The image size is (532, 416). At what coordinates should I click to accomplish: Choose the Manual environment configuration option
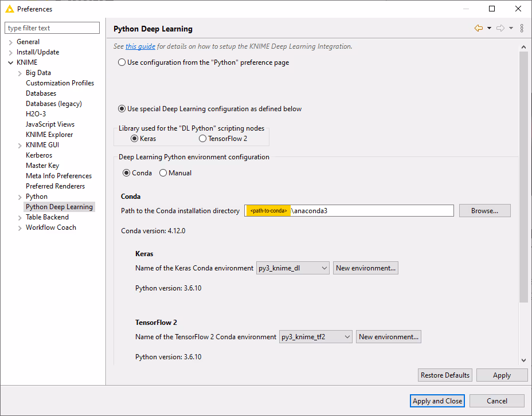[x=163, y=173]
